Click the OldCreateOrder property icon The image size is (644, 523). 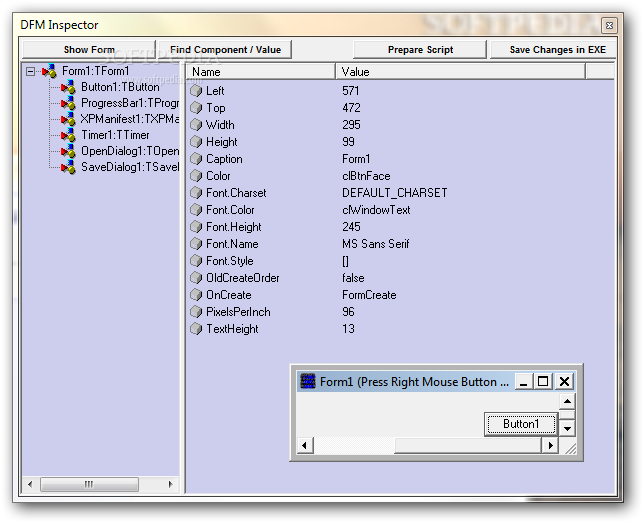196,278
